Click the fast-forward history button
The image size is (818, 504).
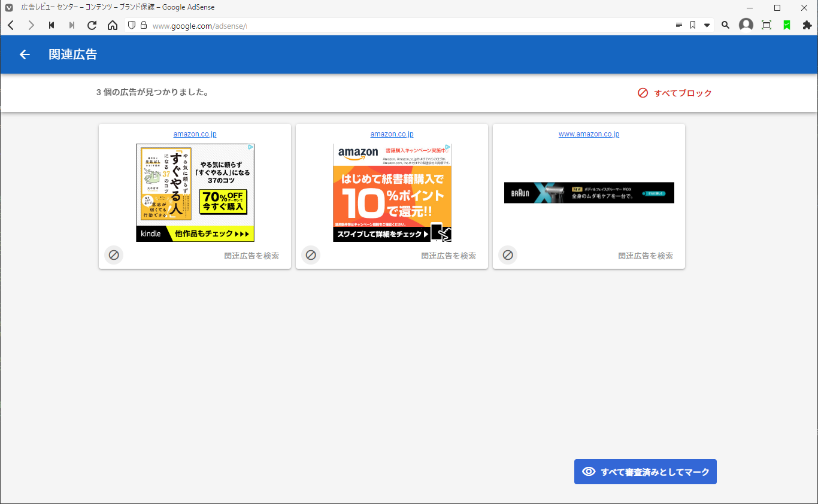(72, 25)
